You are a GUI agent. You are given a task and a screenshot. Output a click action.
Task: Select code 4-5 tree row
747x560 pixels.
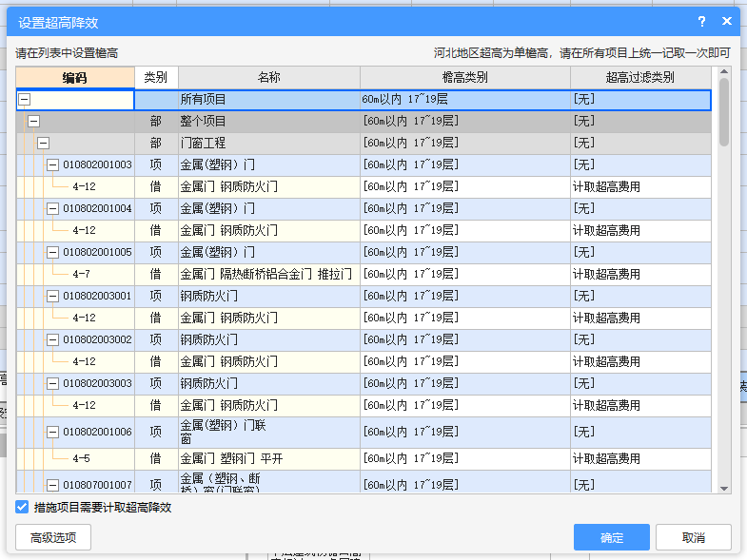pos(81,458)
